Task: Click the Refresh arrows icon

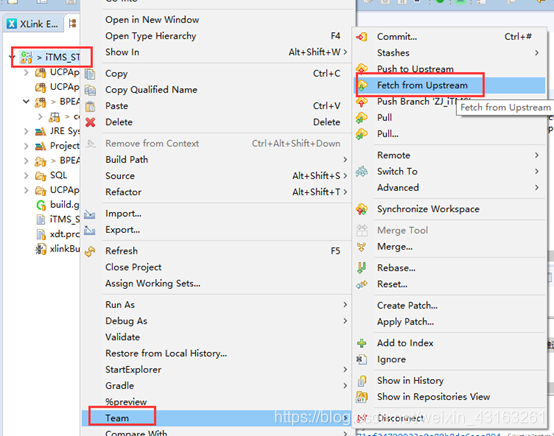Action: pyautogui.click(x=90, y=251)
